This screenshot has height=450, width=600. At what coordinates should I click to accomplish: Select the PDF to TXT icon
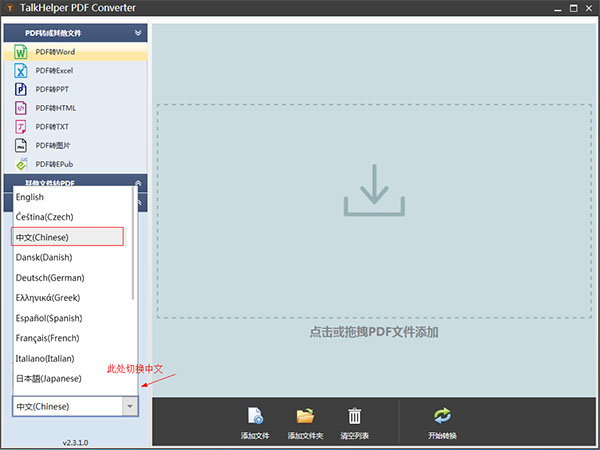(21, 127)
